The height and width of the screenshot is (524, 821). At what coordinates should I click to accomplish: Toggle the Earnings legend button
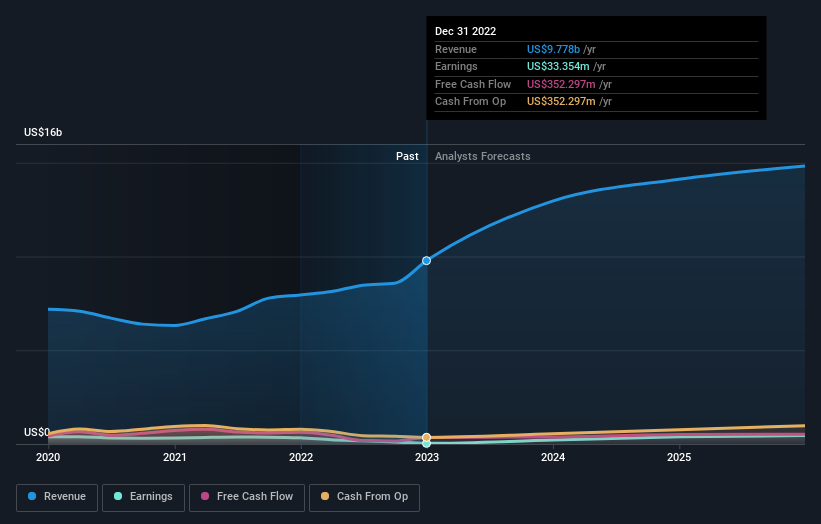pos(143,497)
